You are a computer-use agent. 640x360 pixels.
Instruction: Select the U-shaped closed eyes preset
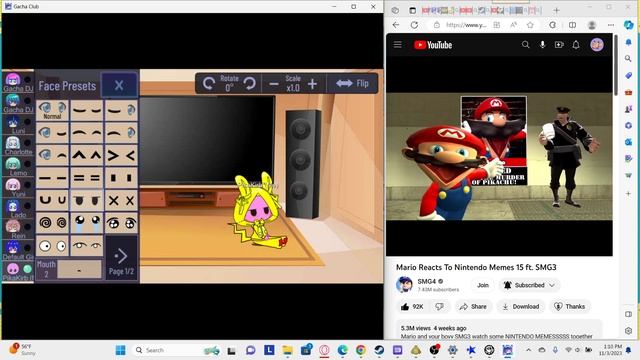tap(52, 200)
